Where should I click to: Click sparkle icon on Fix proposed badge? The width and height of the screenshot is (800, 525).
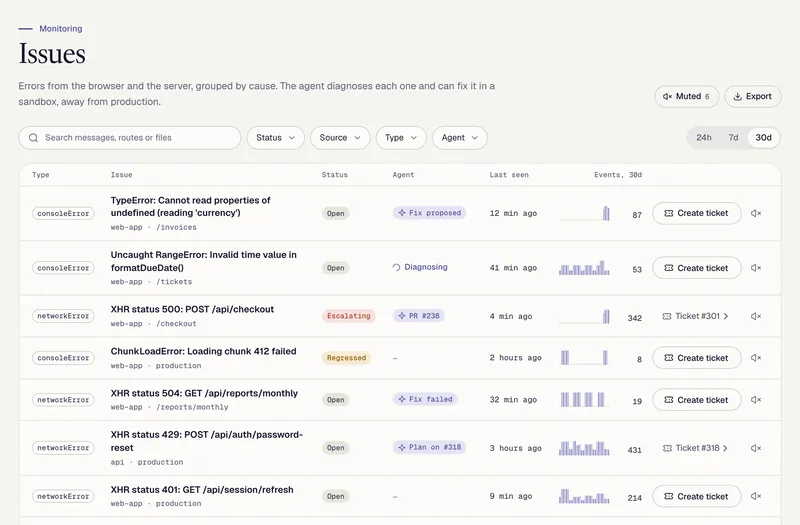402,213
